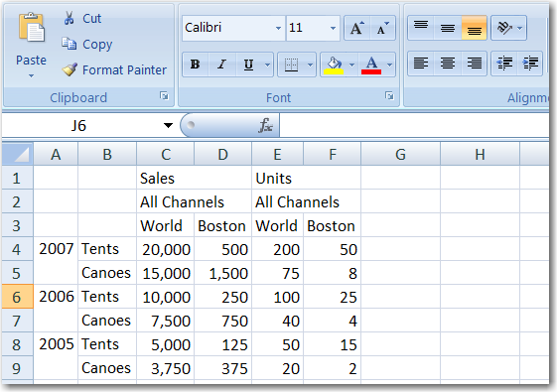Apply yellow fill color bucket
The width and height of the screenshot is (557, 392).
coord(334,65)
